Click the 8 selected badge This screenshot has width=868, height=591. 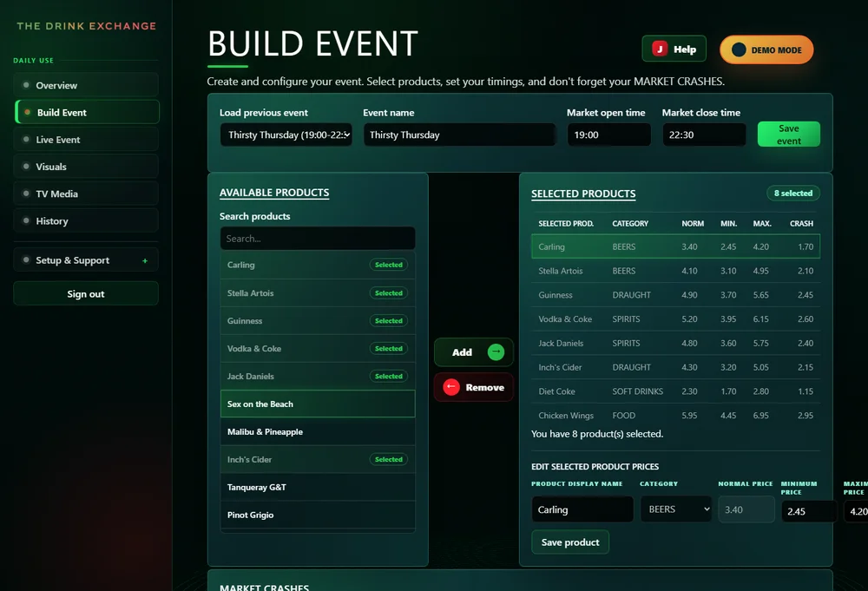click(x=793, y=194)
